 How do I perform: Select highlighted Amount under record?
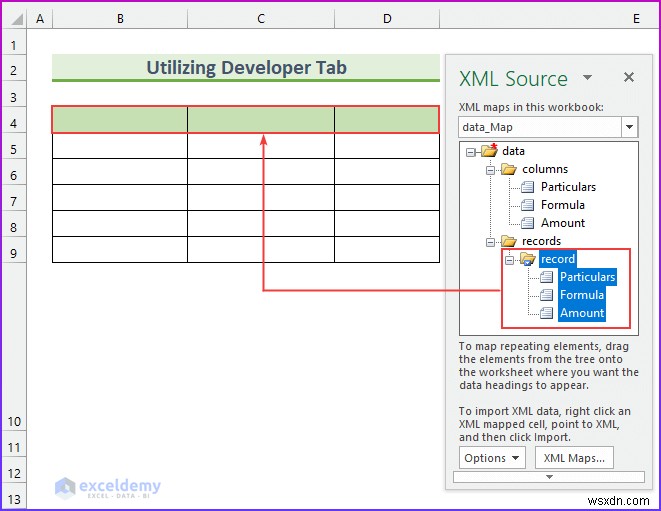coord(582,313)
